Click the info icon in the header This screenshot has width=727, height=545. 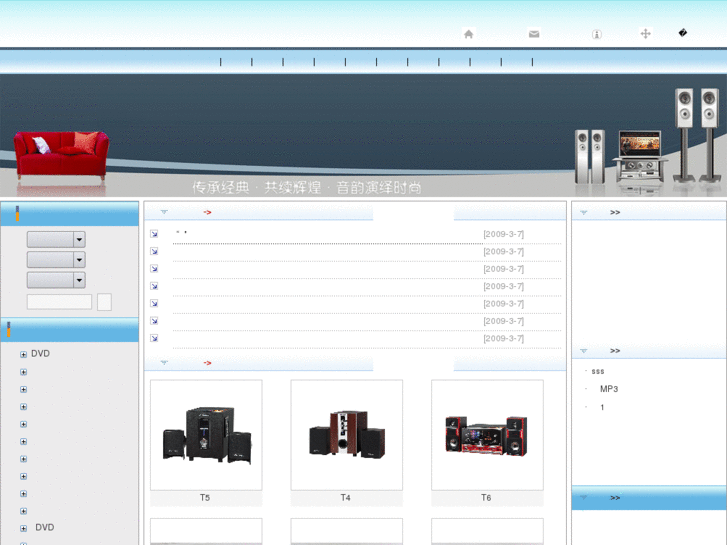[597, 34]
